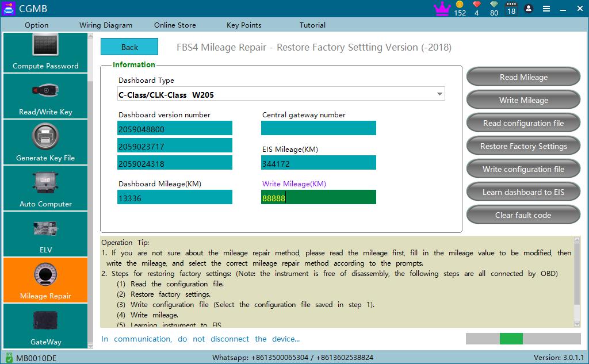589x364 pixels.
Task: Click the Operation Tip vertical scrollbar
Action: [x=576, y=281]
